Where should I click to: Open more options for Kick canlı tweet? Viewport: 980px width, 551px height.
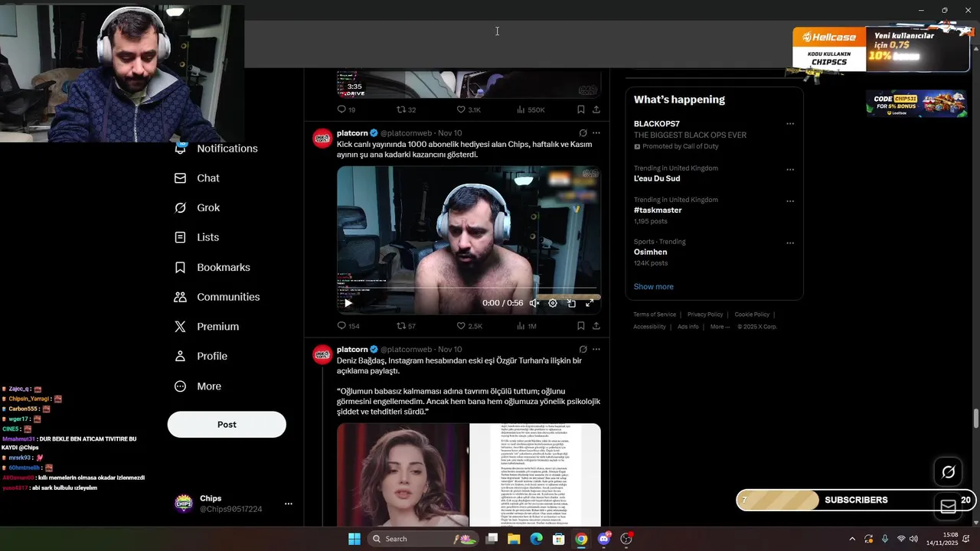(x=596, y=133)
